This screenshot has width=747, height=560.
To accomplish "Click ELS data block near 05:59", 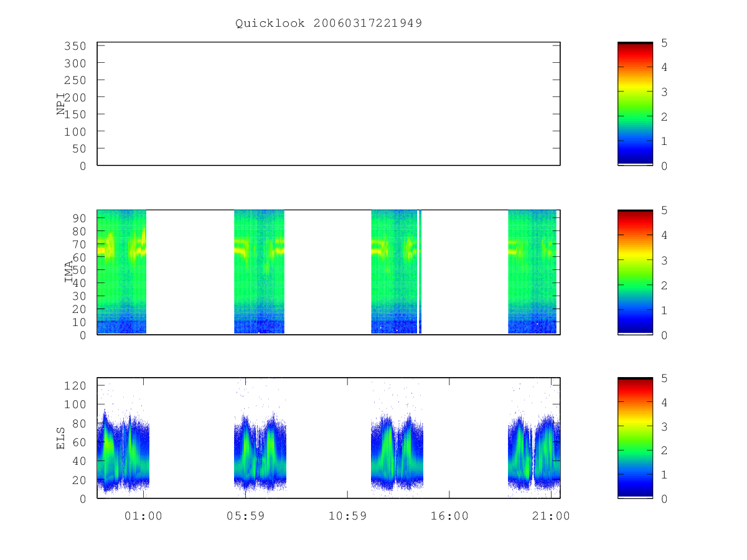I will pos(260,451).
